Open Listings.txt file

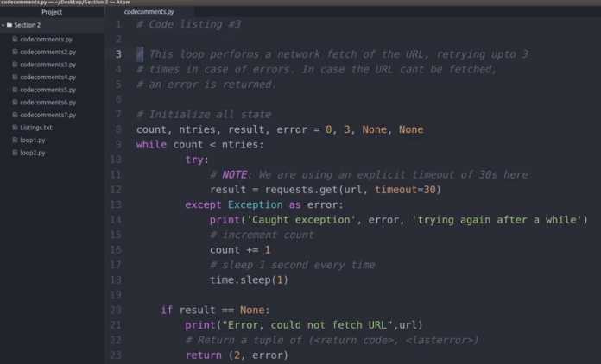(36, 128)
